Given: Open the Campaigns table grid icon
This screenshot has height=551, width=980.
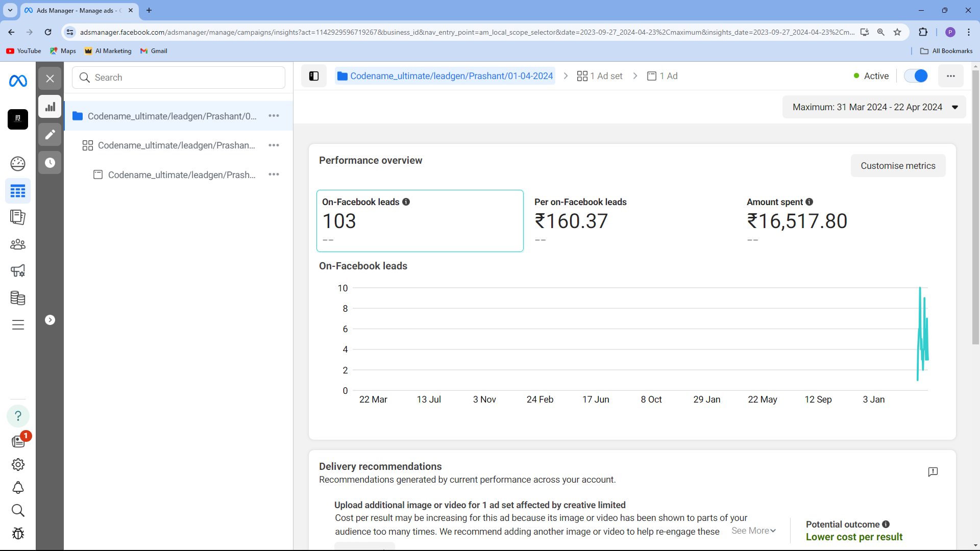Looking at the screenshot, I should 18,191.
